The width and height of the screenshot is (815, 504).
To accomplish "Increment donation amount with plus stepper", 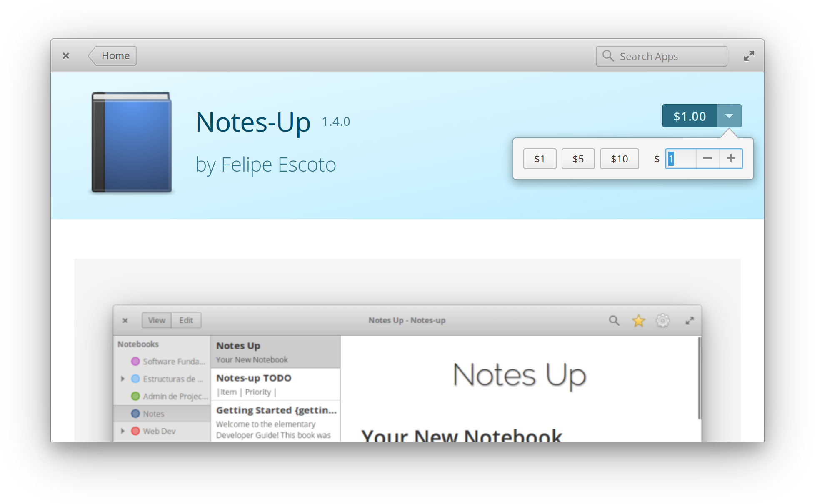I will [x=730, y=158].
